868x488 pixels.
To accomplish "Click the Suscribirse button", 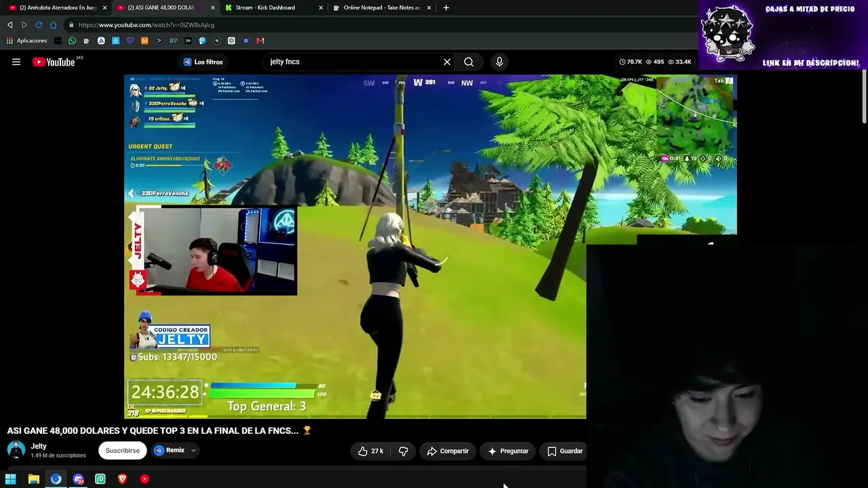I will (x=123, y=451).
